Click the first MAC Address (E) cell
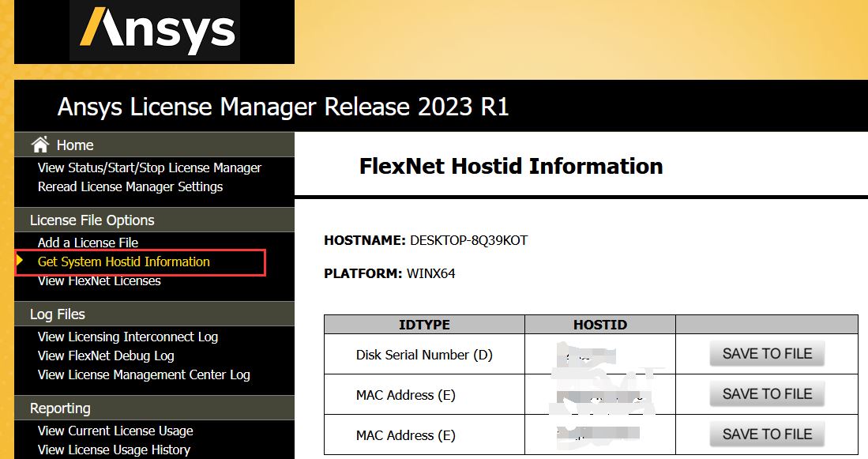The image size is (868, 459). [x=424, y=395]
